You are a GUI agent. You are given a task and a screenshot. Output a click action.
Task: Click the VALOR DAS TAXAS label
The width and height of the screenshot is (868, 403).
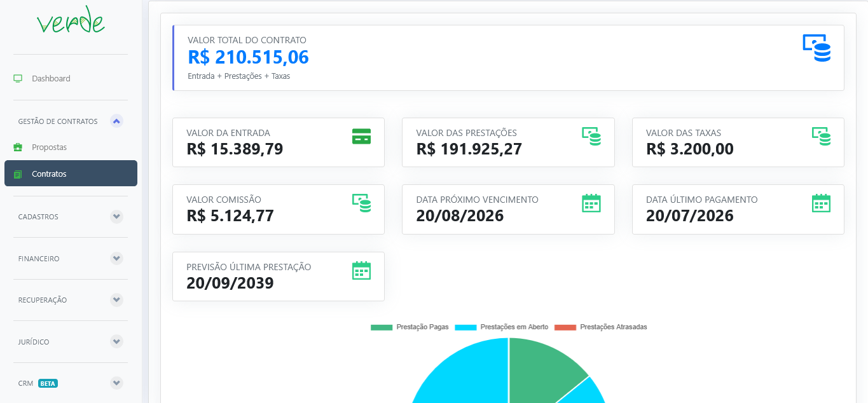pyautogui.click(x=684, y=133)
